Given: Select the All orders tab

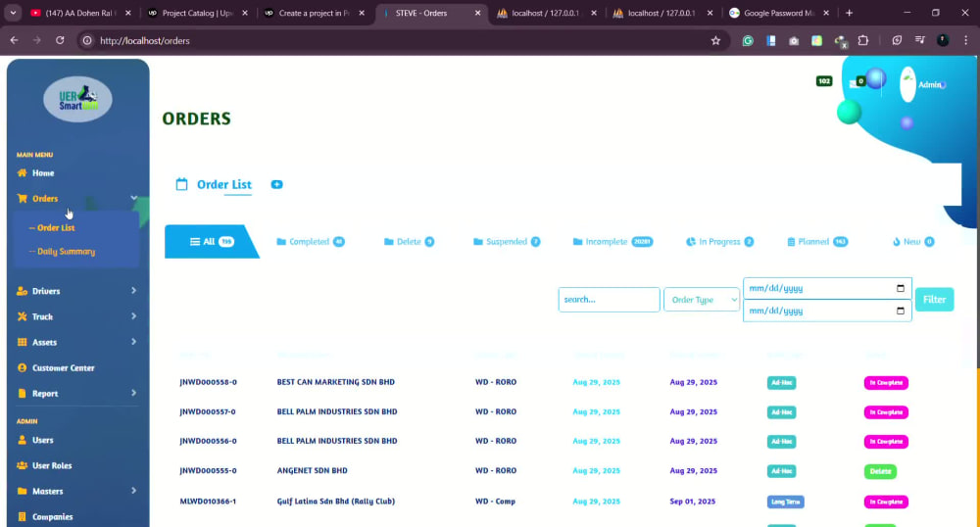Looking at the screenshot, I should (x=212, y=242).
